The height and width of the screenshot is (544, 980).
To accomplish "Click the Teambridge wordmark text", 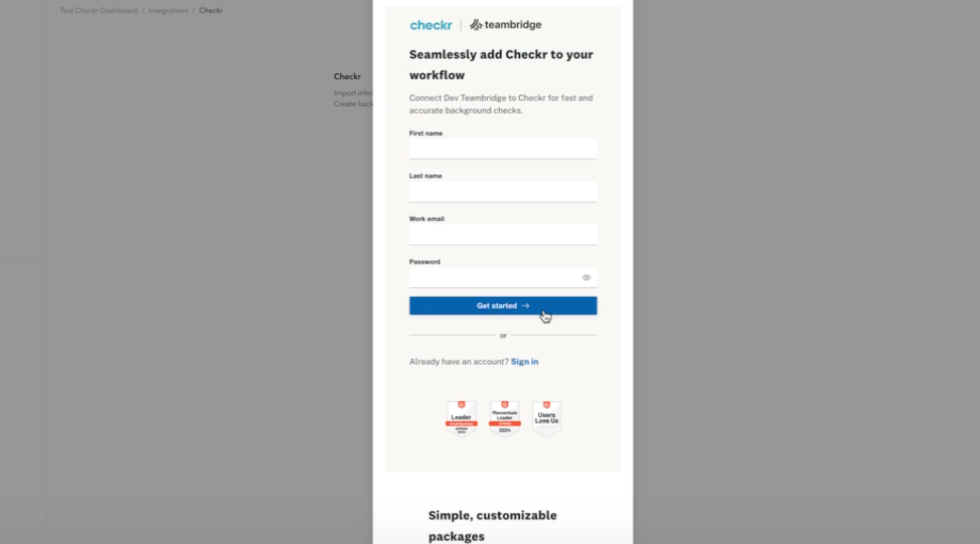I will (x=513, y=24).
